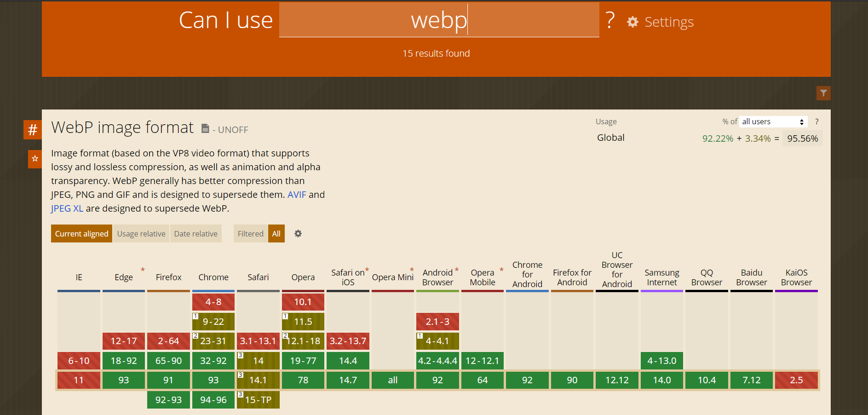Click Edge 93 cell
This screenshot has width=868, height=415.
[124, 380]
